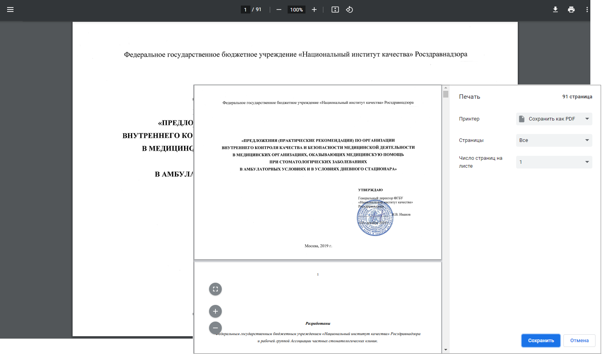Click the preview scrollbar up arrow
Image resolution: width=609 pixels, height=364 pixels.
(446, 88)
